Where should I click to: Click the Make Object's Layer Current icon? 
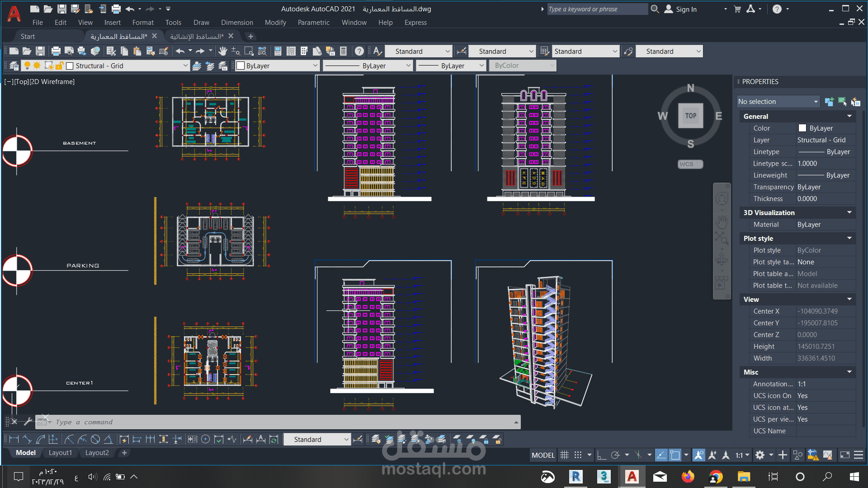coord(197,66)
